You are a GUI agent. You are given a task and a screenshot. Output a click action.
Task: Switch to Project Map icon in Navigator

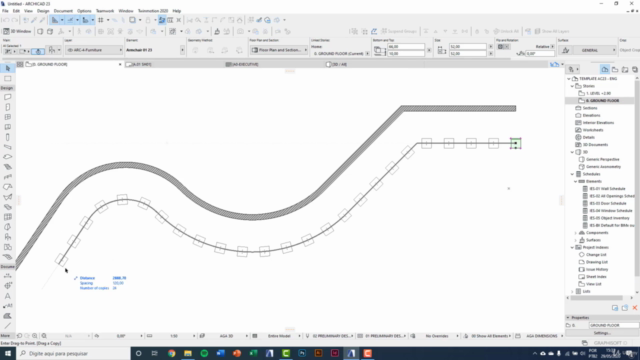[x=604, y=70]
